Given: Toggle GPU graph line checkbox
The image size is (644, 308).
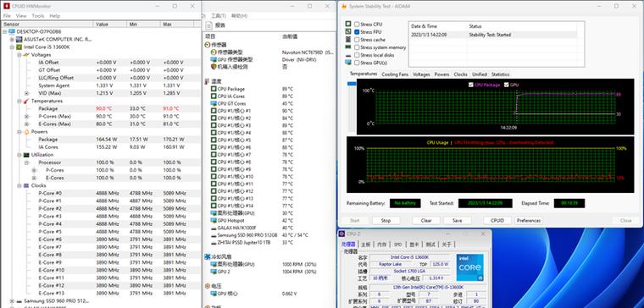Looking at the screenshot, I should 506,85.
